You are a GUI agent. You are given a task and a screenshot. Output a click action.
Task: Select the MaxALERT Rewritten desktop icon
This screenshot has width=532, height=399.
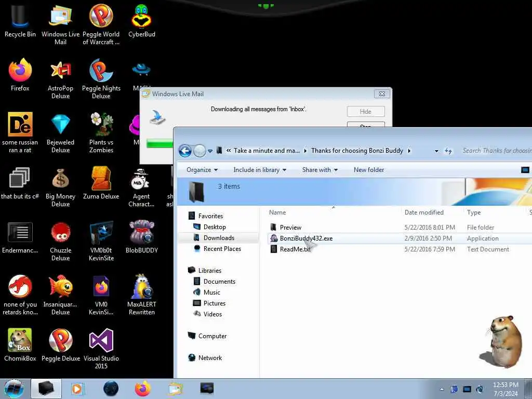point(141,295)
